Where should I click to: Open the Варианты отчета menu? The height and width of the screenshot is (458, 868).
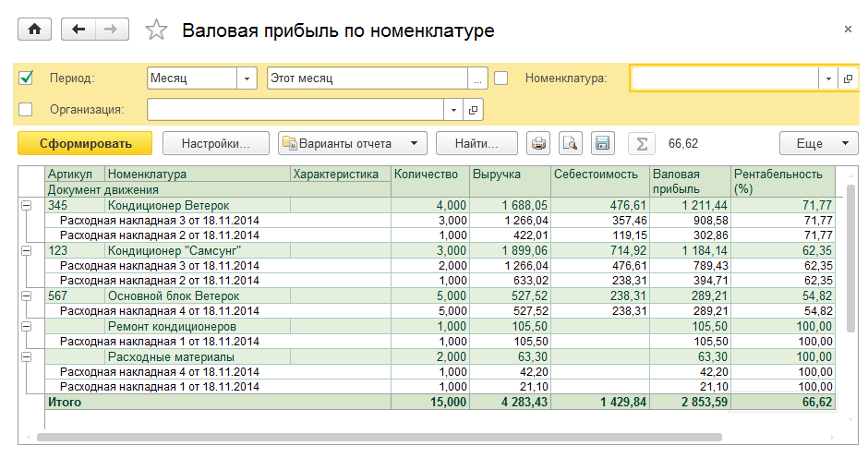coord(353,143)
